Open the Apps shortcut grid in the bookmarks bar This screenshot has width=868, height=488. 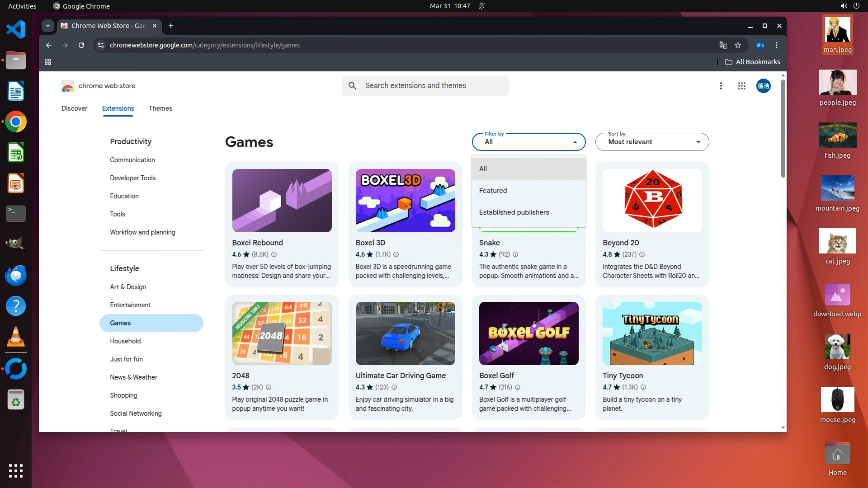[x=48, y=62]
